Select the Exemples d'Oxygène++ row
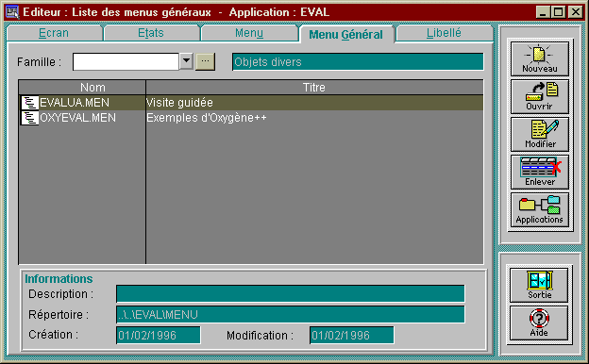Viewport: 589px width, 364px height. click(251, 118)
